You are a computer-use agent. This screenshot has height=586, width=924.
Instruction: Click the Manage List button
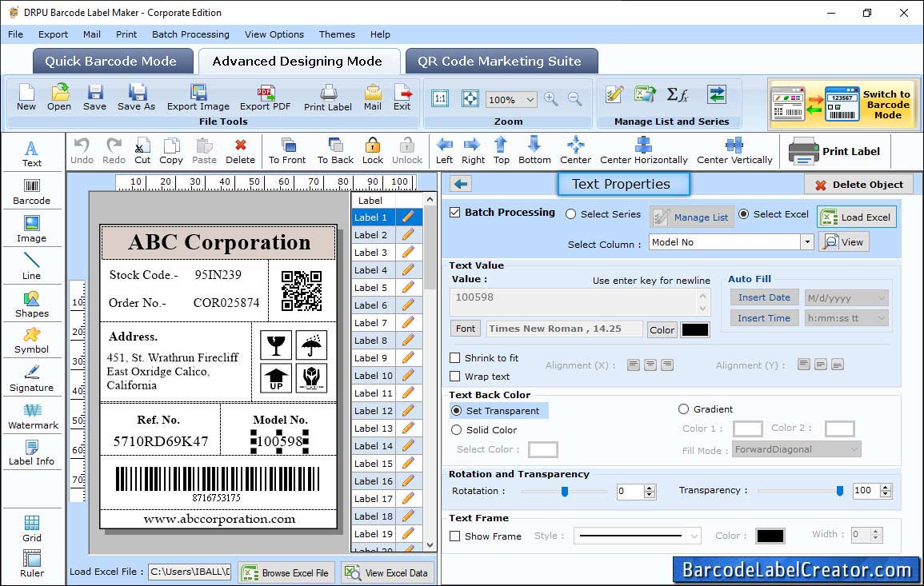pos(692,217)
